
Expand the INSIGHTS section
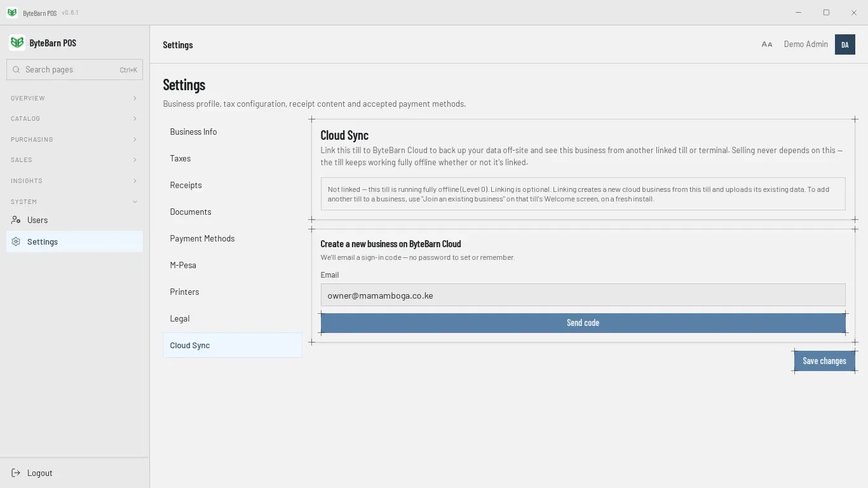(74, 180)
